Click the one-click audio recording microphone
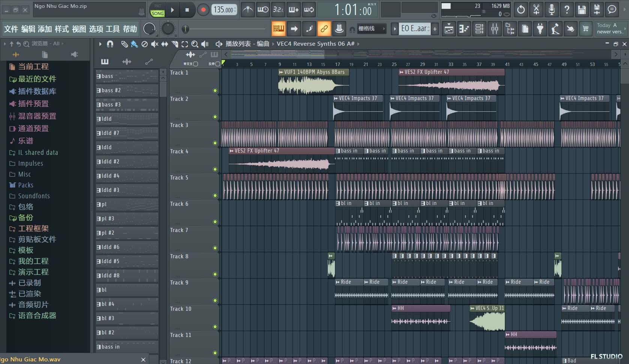Screen dimensions: 629x364 point(551,9)
